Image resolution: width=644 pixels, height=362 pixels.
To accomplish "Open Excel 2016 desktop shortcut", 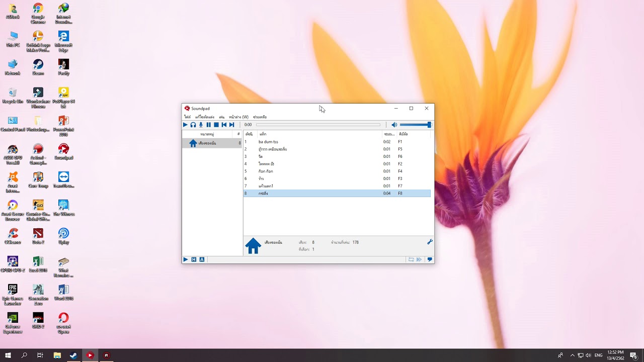I will coord(38,264).
